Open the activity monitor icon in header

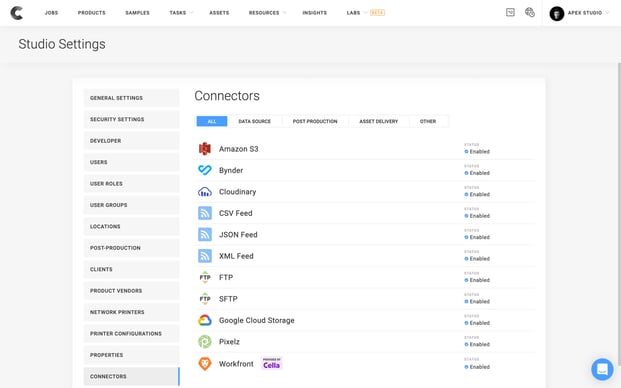click(510, 12)
